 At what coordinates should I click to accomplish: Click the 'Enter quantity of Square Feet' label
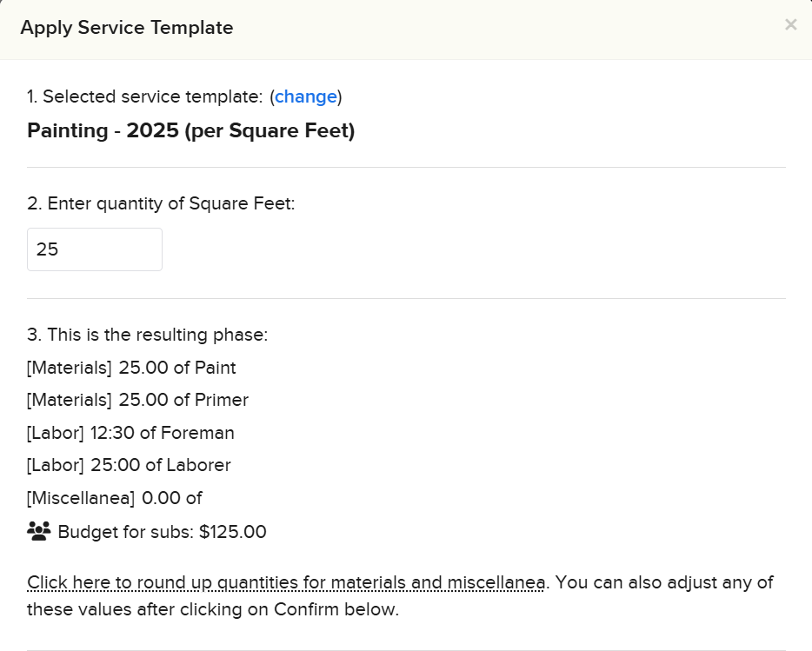[161, 203]
